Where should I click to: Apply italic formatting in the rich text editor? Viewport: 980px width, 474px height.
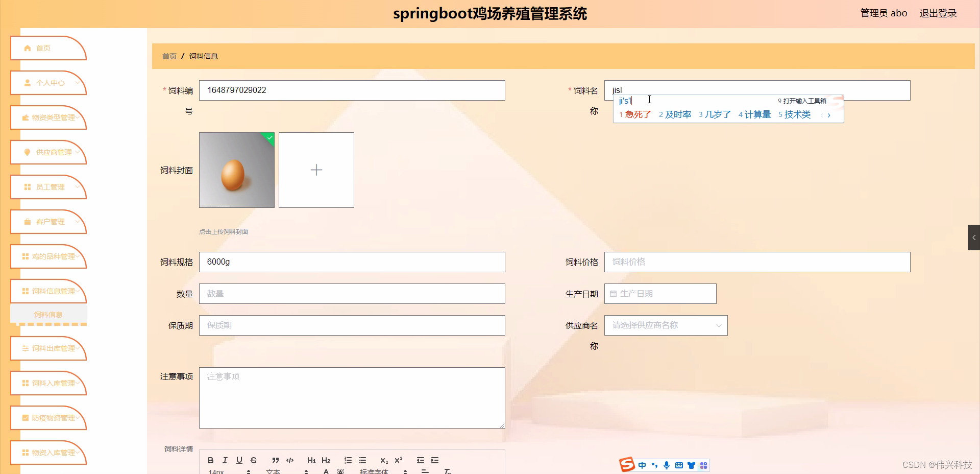(225, 460)
